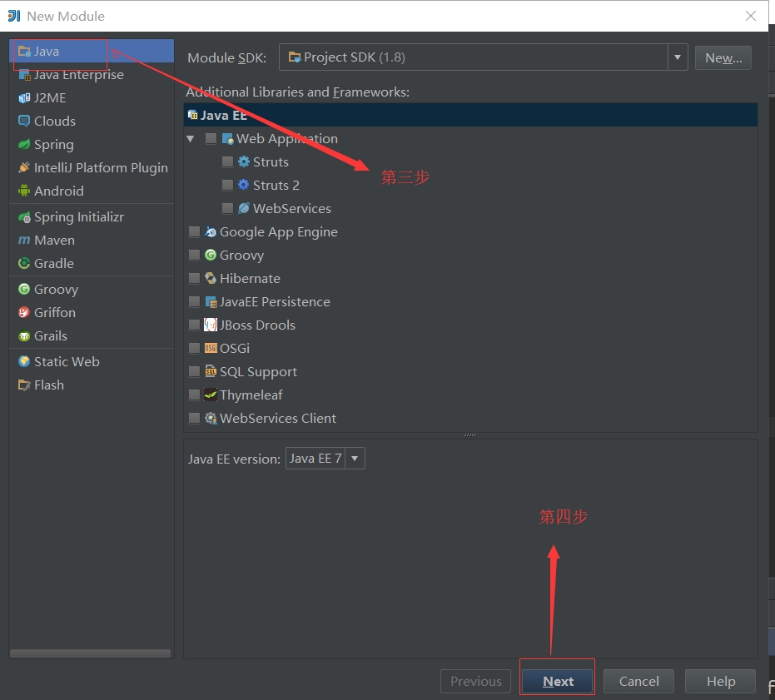The height and width of the screenshot is (700, 775).
Task: Enable Google App Engine checkbox
Action: (x=194, y=232)
